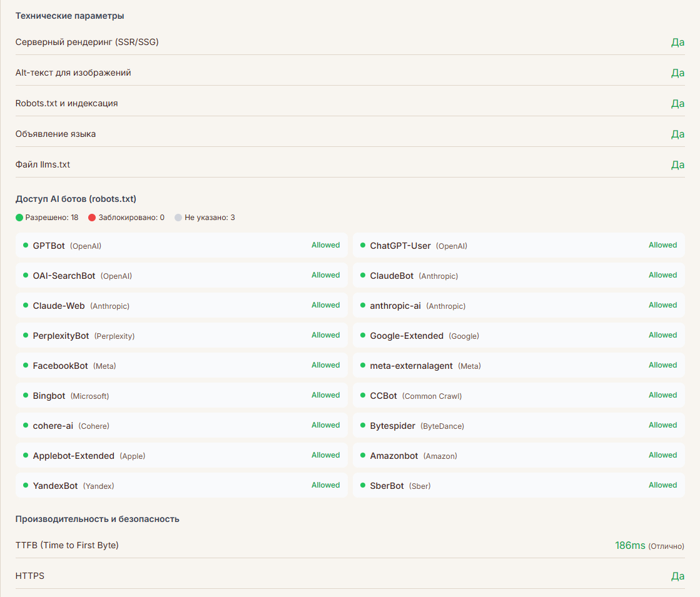
Task: Click the FacebookBot (Meta) entry
Action: 181,365
